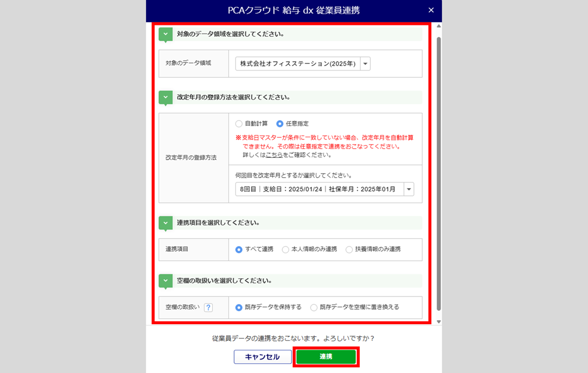The height and width of the screenshot is (373, 588).
Task: Open the 対象のデータ領域 dropdown arrow
Action: [x=365, y=64]
